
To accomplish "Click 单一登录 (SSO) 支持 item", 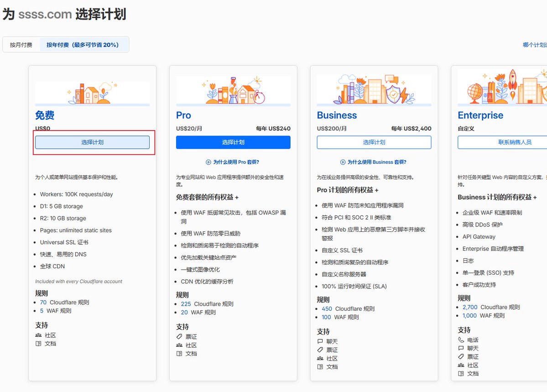I will pos(489,273).
